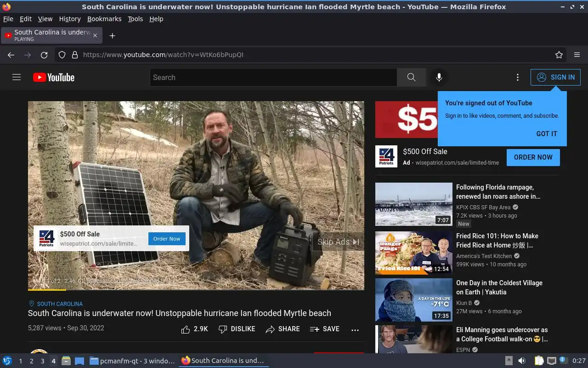Open the 4Patriots logo in the sidebar ad
588x368 pixels.
point(386,156)
